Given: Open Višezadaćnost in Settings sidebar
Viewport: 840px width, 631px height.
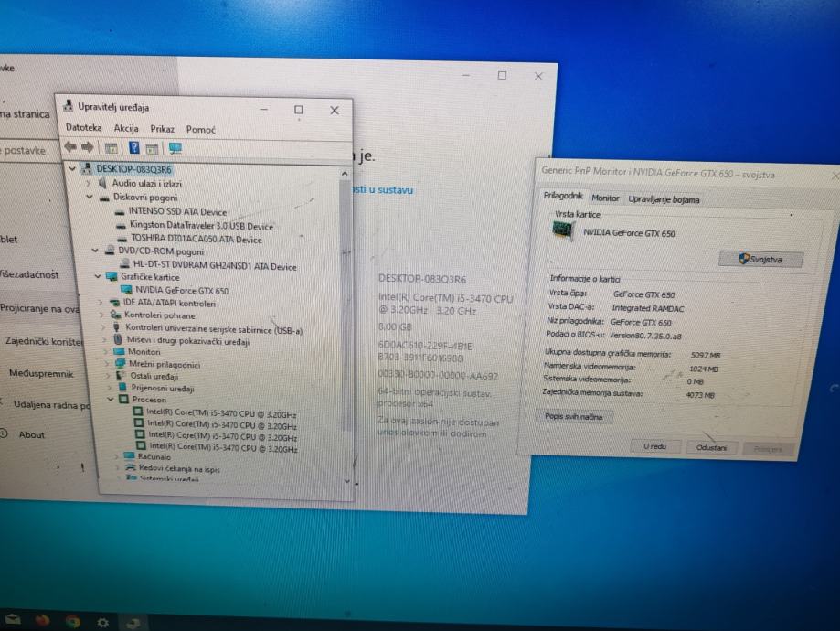Looking at the screenshot, I should 29,274.
